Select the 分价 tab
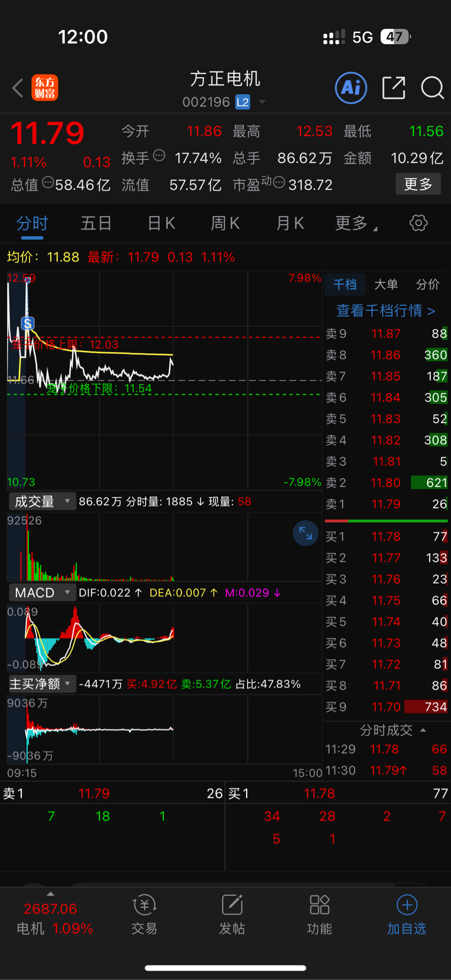 coord(428,285)
